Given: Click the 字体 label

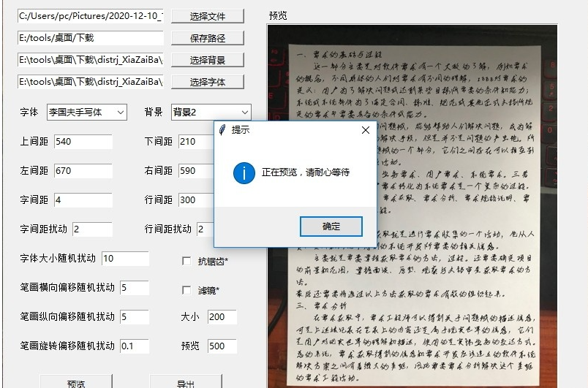Looking at the screenshot, I should coord(29,112).
